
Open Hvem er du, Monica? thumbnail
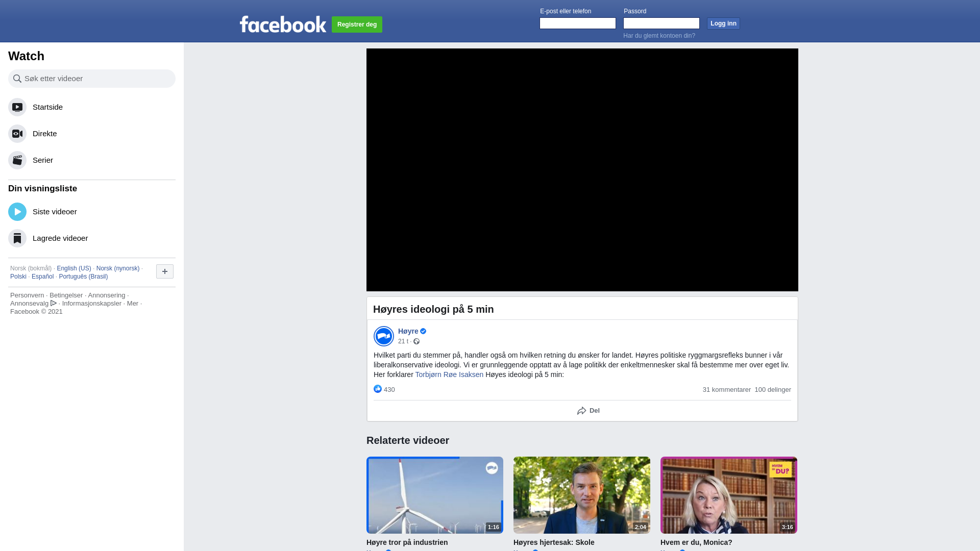click(729, 495)
